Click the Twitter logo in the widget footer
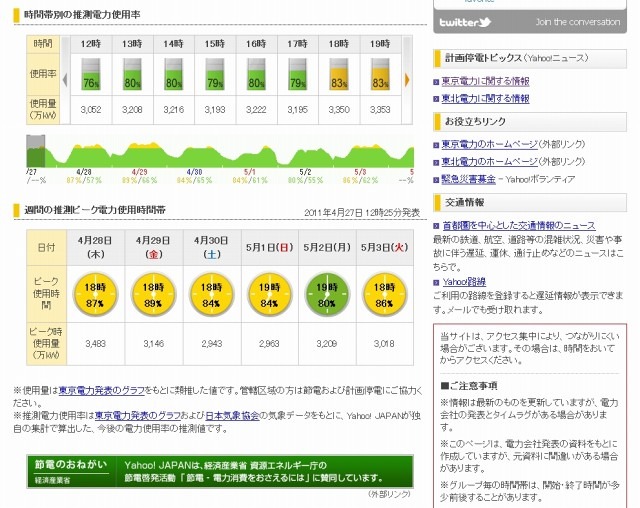This screenshot has height=508, width=640. coord(465,22)
